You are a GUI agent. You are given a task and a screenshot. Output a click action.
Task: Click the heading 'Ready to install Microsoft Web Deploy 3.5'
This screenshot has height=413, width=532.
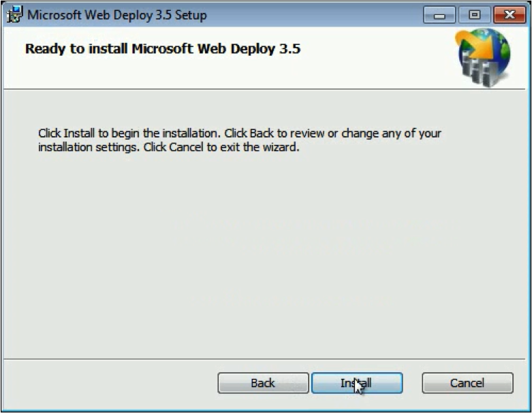pyautogui.click(x=163, y=49)
